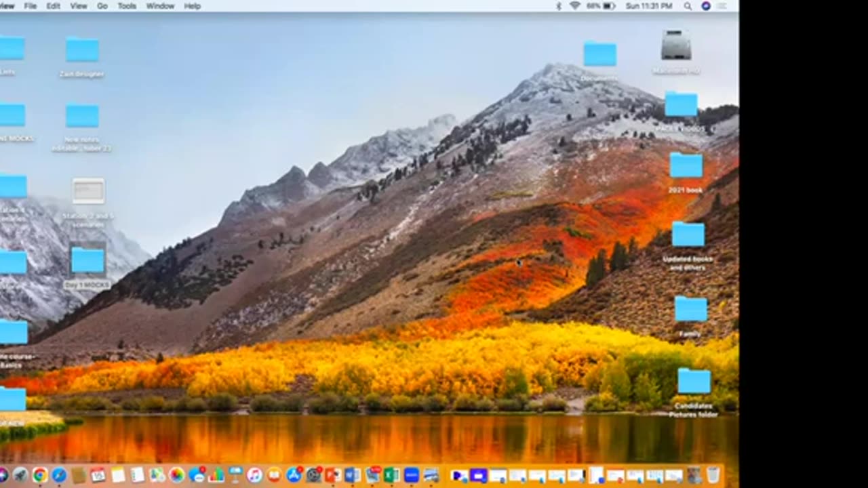Open the File menu

click(x=31, y=5)
